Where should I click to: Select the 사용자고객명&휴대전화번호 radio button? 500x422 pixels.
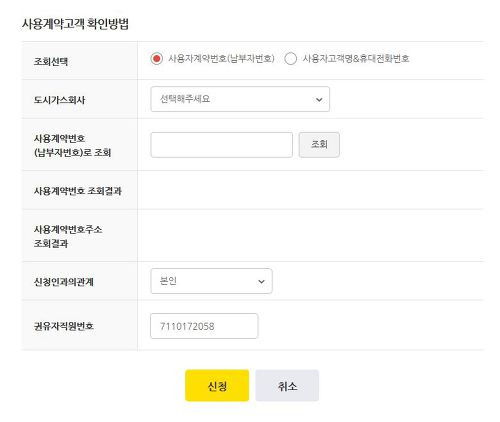[290, 59]
